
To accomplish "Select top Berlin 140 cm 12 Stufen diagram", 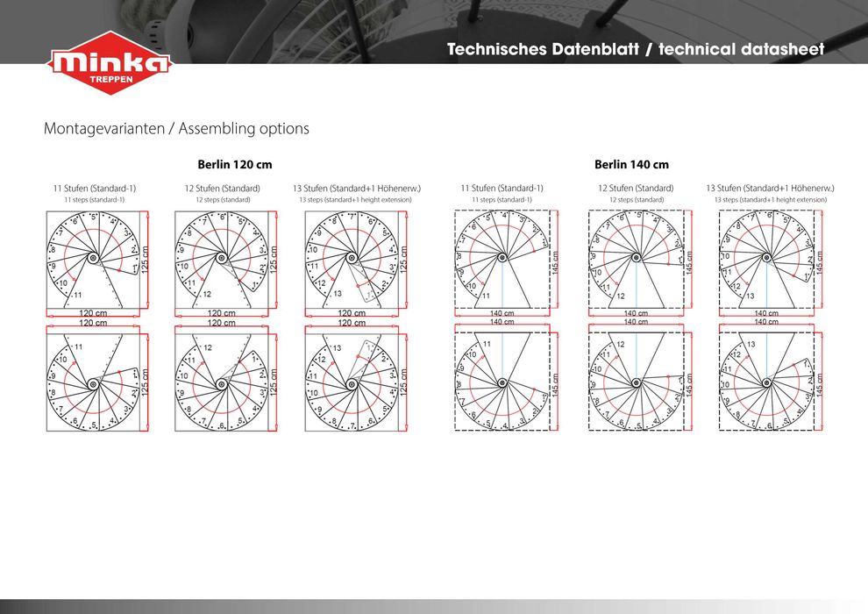I will coord(641,263).
